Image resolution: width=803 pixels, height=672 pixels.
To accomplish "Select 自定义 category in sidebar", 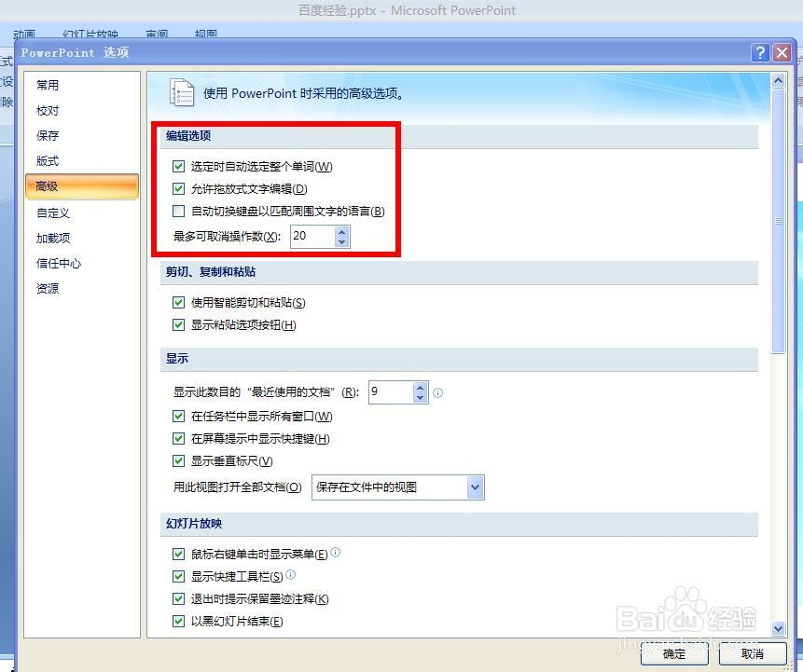I will (82, 213).
